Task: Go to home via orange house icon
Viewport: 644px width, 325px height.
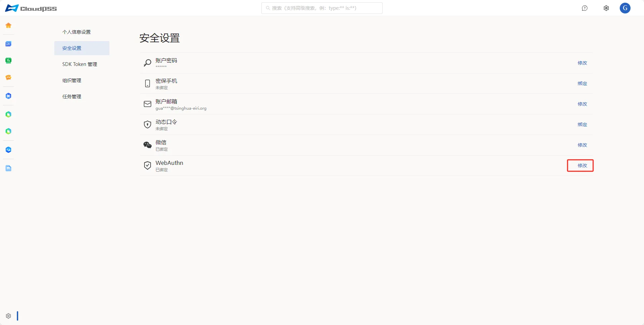Action: (x=8, y=25)
